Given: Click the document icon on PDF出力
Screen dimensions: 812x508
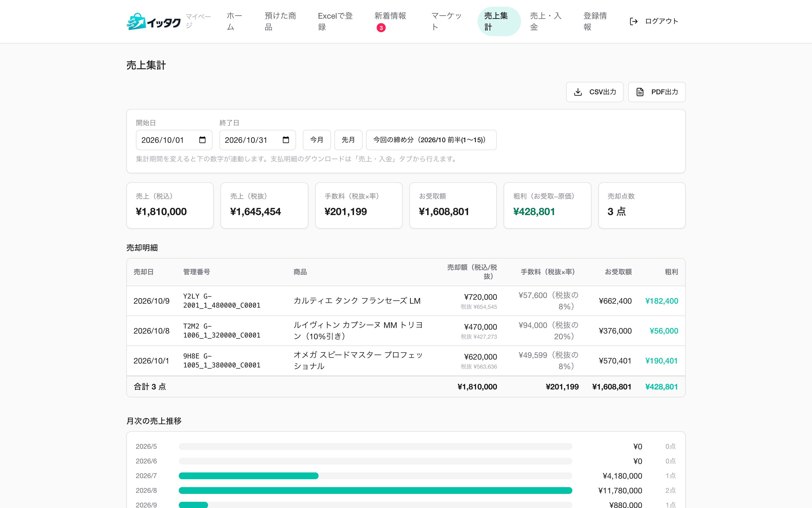Looking at the screenshot, I should [640, 92].
